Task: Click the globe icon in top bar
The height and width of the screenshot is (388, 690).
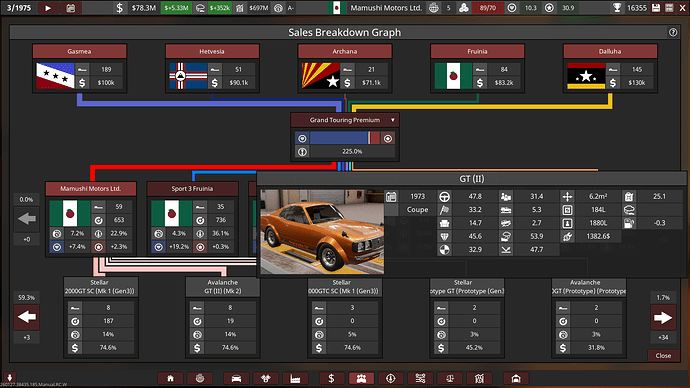Action: [434, 8]
